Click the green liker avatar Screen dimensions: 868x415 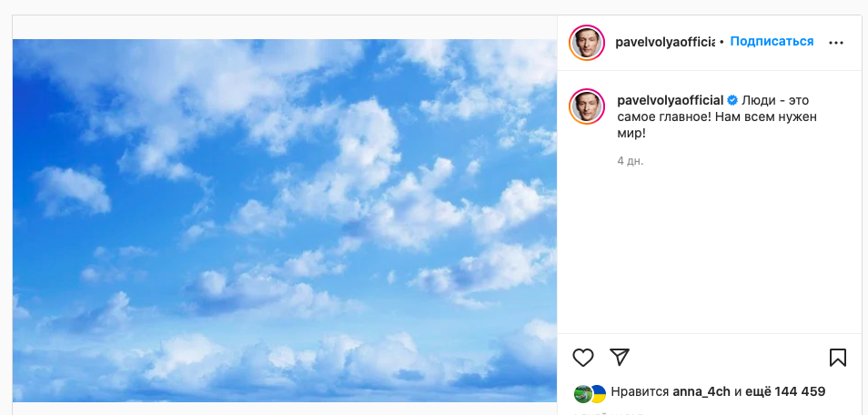click(582, 393)
